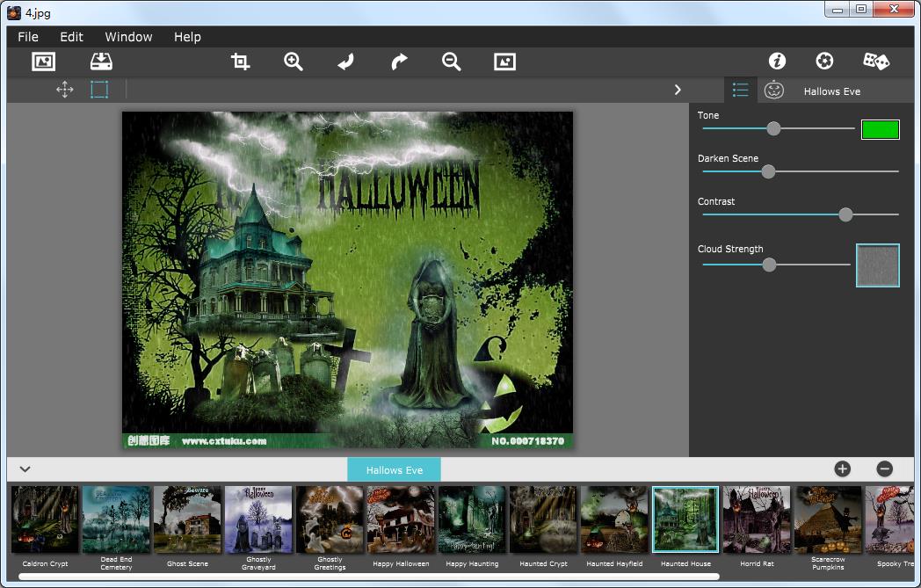
Task: Click the redo arrow icon
Action: pos(399,62)
